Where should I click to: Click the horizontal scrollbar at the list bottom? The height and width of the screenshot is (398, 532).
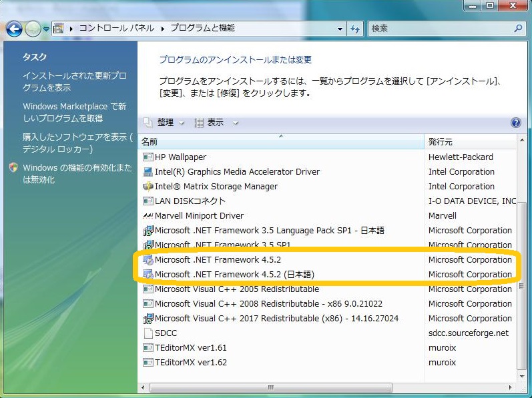click(x=270, y=387)
